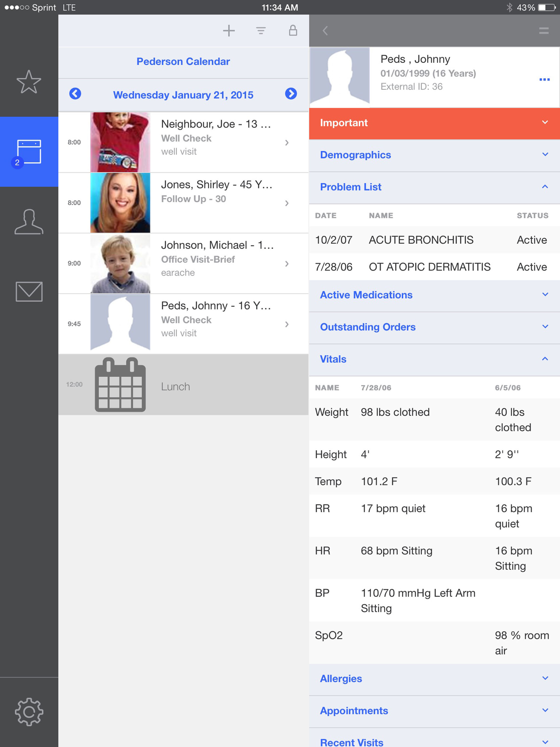Expand the Outstanding Orders section

[x=434, y=327]
